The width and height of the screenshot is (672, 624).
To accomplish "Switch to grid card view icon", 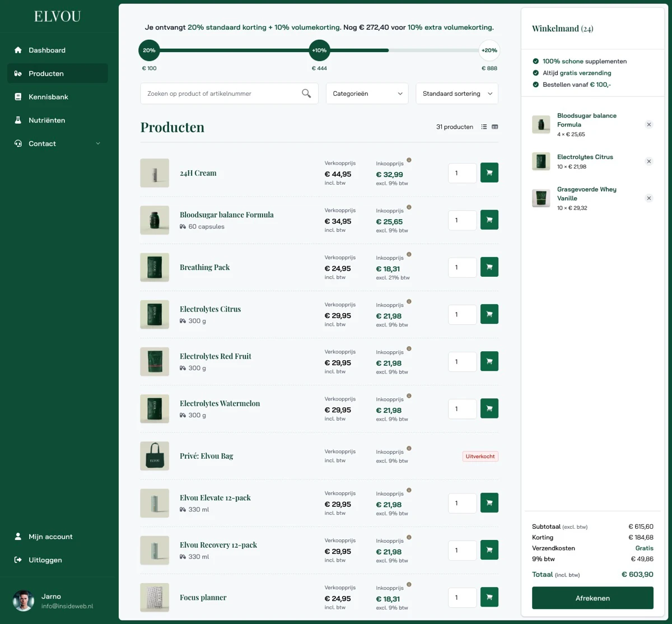I will pyautogui.click(x=495, y=127).
